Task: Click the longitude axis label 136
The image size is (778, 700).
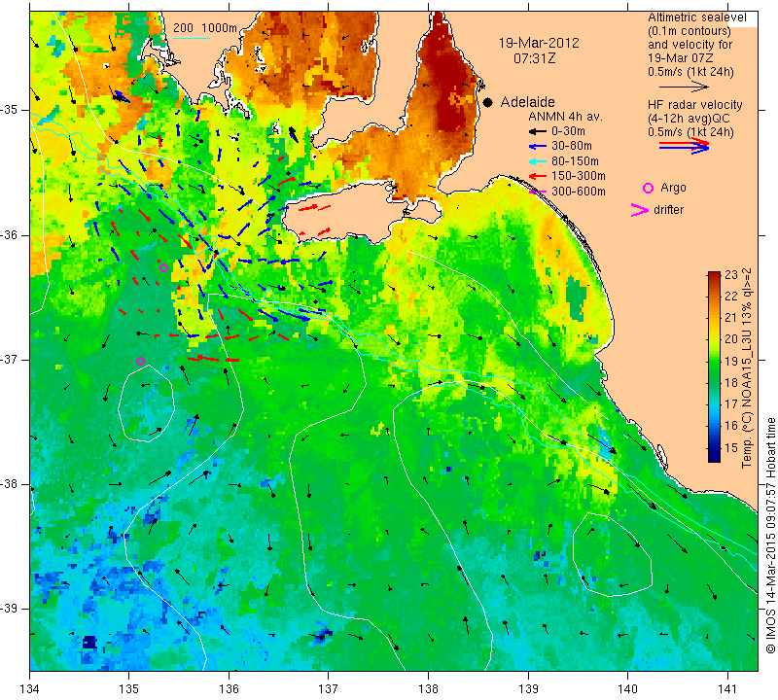Action: (229, 689)
